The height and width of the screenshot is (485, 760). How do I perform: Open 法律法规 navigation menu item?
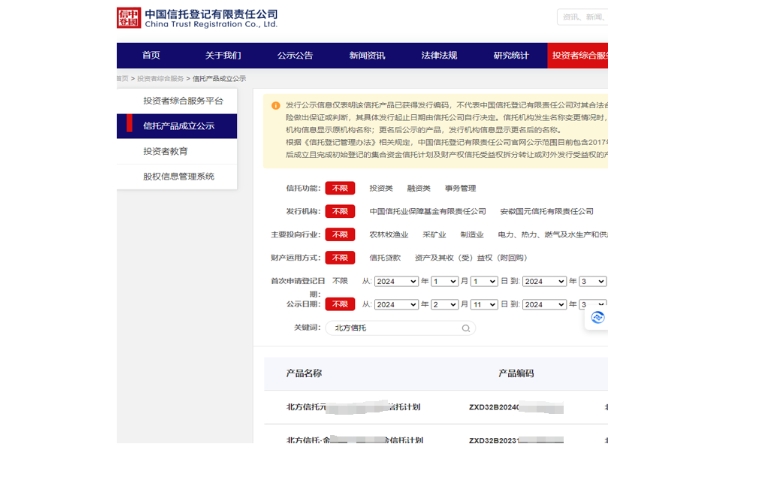439,56
